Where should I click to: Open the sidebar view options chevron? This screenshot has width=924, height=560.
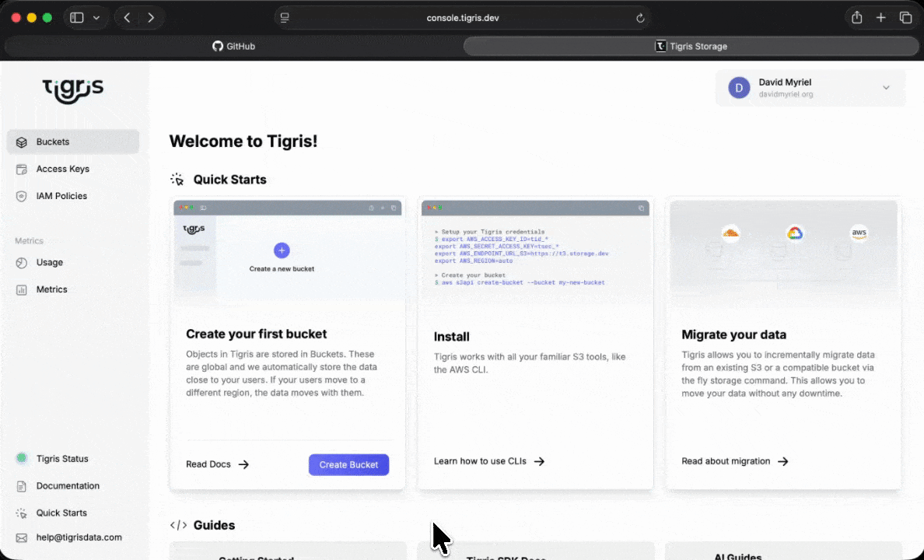coord(96,17)
